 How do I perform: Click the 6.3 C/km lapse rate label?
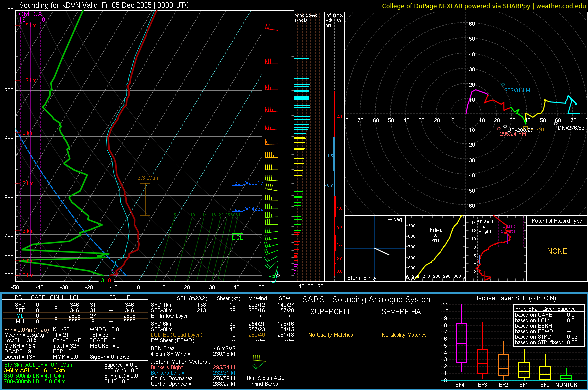pyautogui.click(x=147, y=178)
